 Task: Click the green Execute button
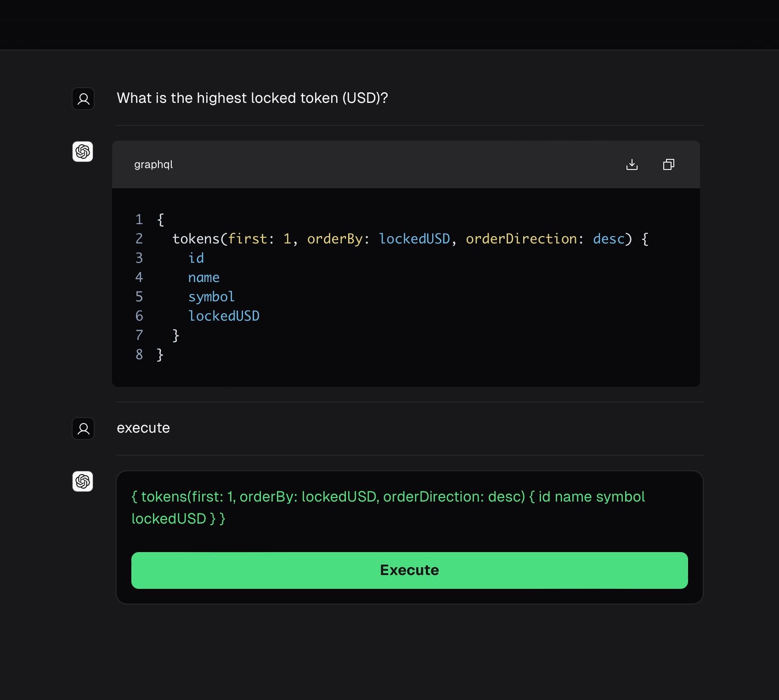(410, 570)
